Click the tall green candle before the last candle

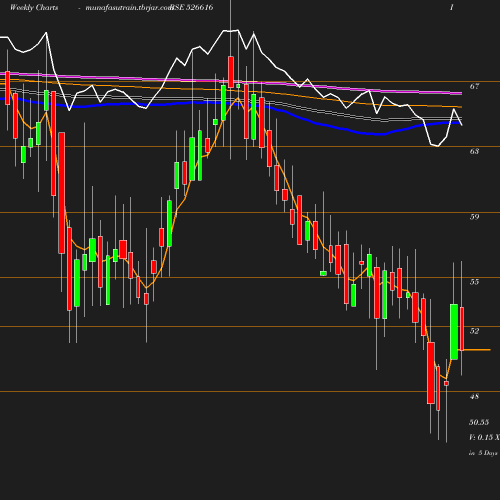(454, 332)
